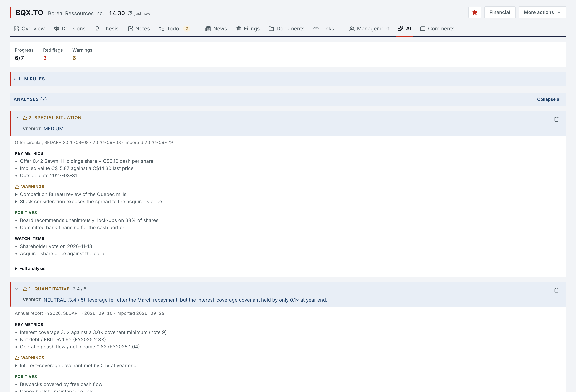Open the Overview tab
The width and height of the screenshot is (576, 392).
(29, 28)
